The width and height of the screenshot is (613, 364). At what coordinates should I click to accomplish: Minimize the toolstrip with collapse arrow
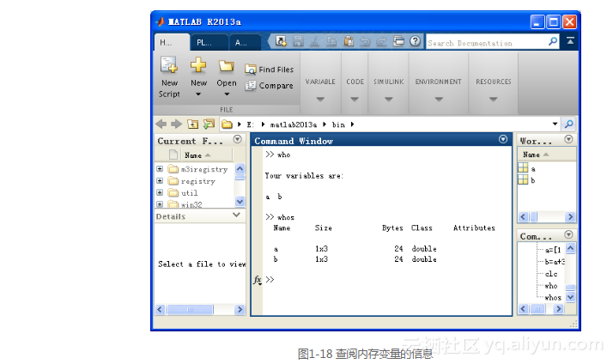click(570, 40)
